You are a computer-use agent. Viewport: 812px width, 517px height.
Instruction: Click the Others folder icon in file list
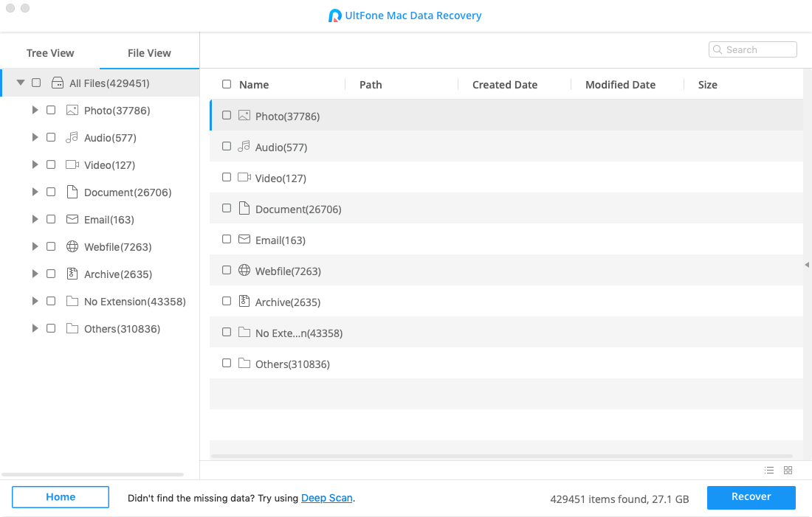pos(244,364)
